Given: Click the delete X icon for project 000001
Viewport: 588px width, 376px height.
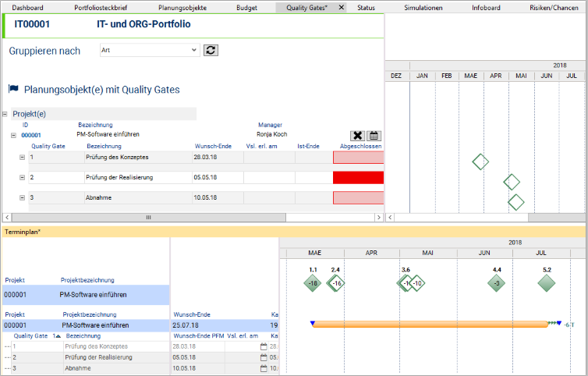Looking at the screenshot, I should tap(357, 136).
